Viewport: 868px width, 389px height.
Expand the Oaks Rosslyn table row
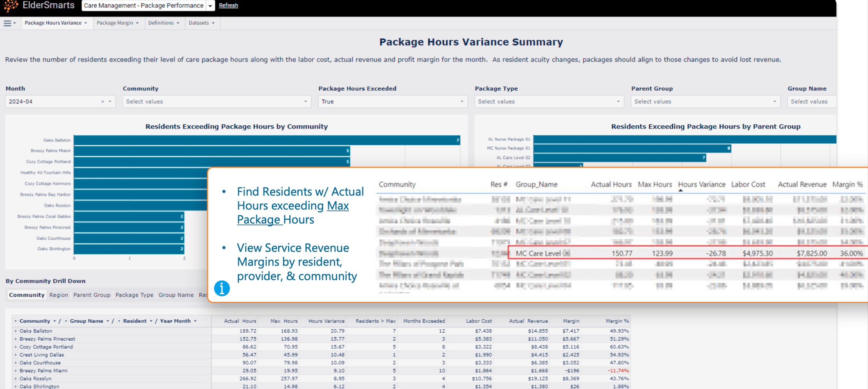pos(16,378)
